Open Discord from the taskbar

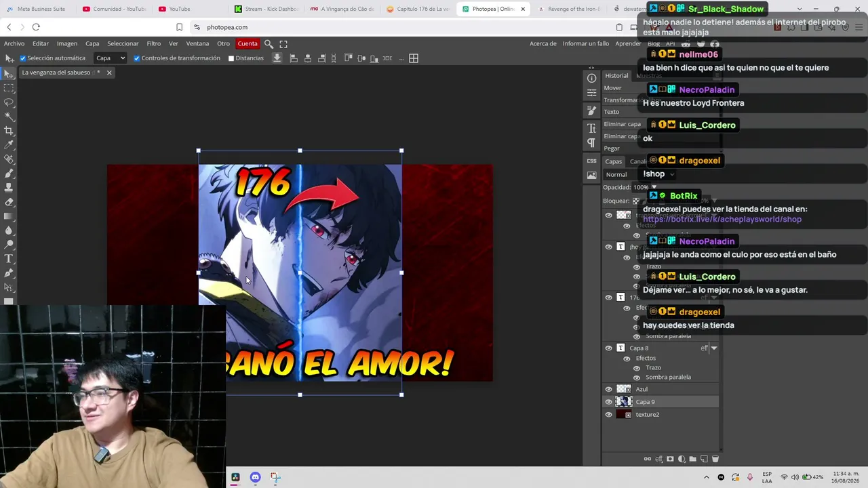(255, 477)
